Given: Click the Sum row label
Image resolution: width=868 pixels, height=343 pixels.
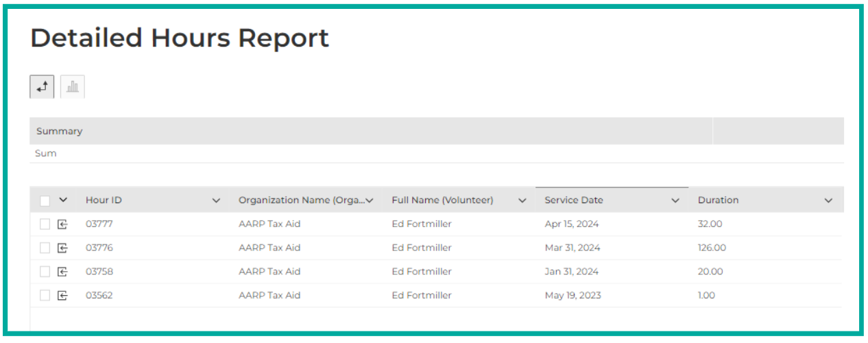Looking at the screenshot, I should (x=46, y=154).
